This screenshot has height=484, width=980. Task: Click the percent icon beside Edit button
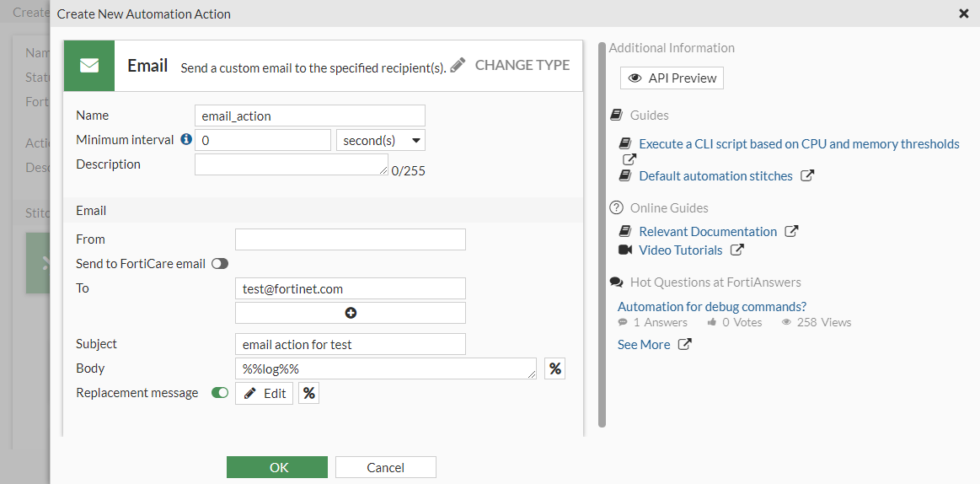point(308,393)
